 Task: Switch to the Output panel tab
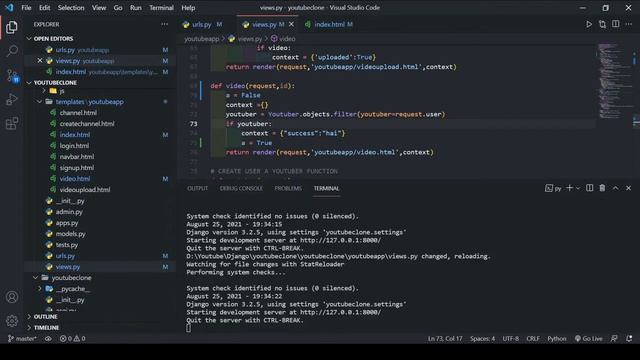coord(198,188)
